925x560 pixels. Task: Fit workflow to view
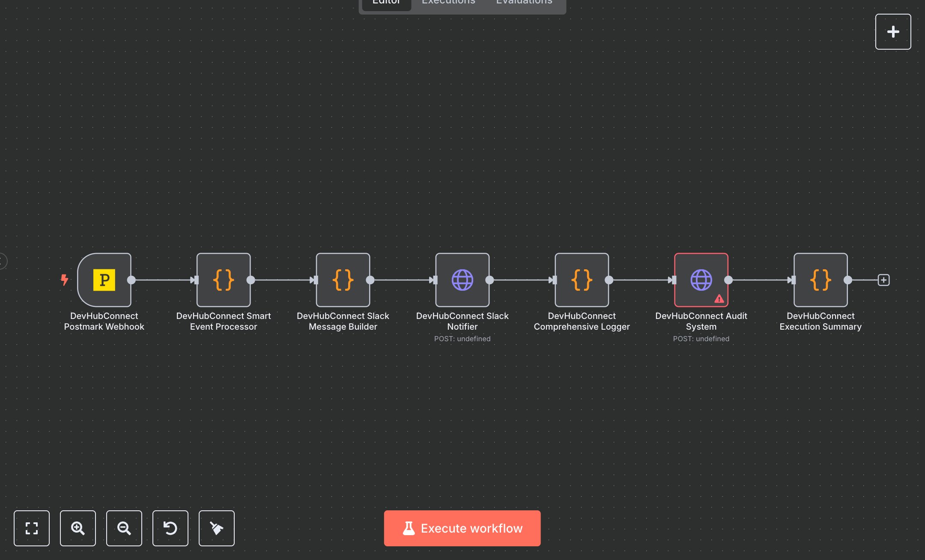pyautogui.click(x=32, y=528)
